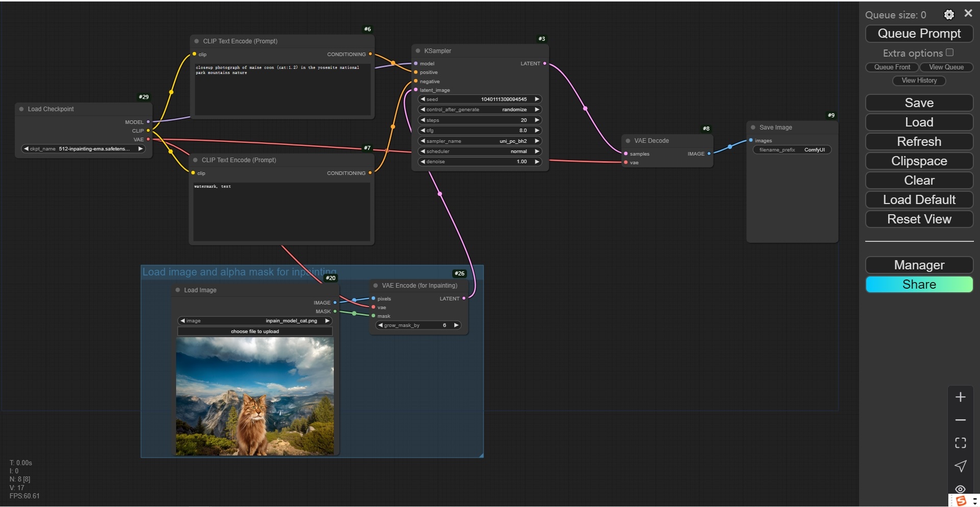Click the Save Image images input socket
Image resolution: width=980 pixels, height=507 pixels.
tap(751, 140)
